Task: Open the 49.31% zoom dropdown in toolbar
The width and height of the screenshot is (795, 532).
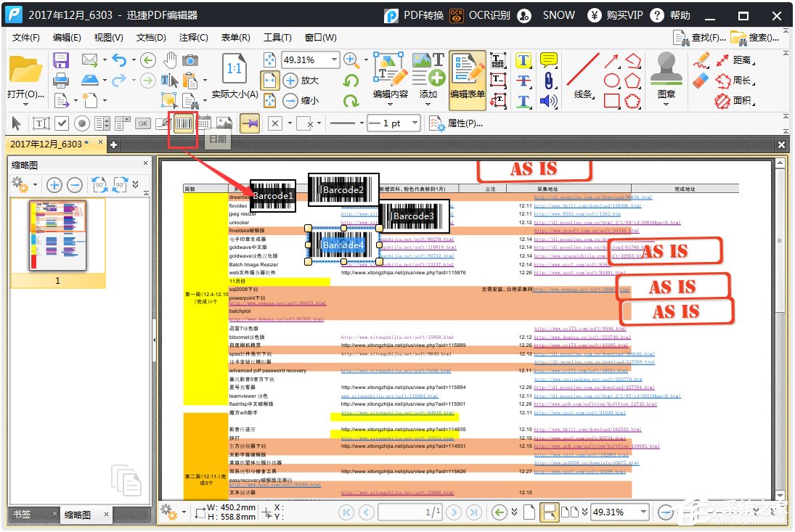Action: tap(334, 60)
